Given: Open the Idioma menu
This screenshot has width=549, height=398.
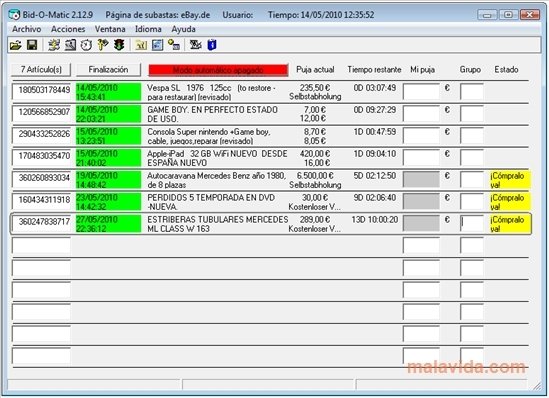Looking at the screenshot, I should coord(148,29).
